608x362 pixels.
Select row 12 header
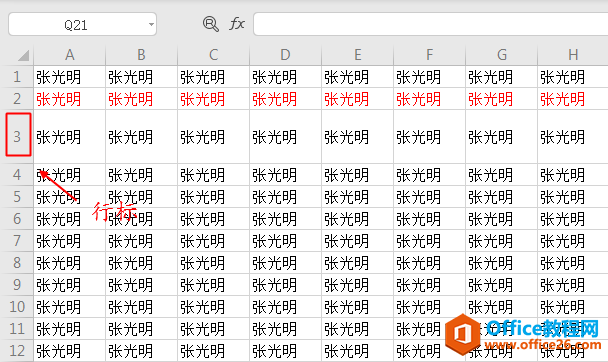pos(17,351)
